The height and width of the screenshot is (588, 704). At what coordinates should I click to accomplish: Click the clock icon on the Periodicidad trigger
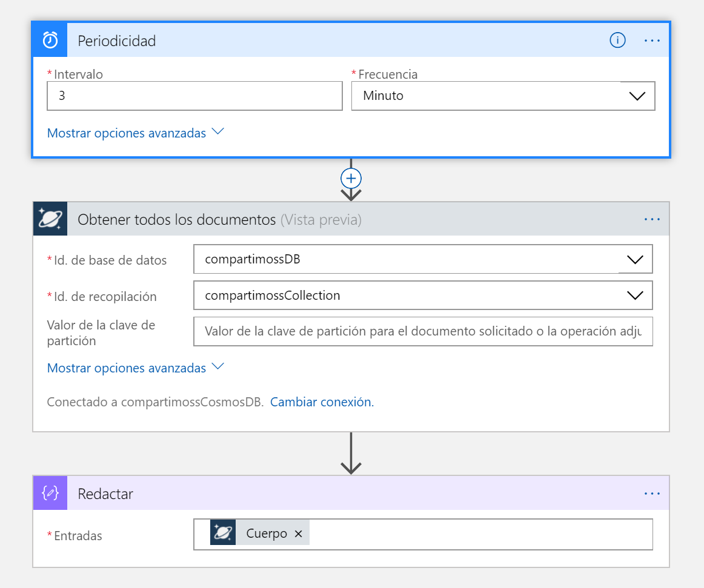(x=49, y=40)
